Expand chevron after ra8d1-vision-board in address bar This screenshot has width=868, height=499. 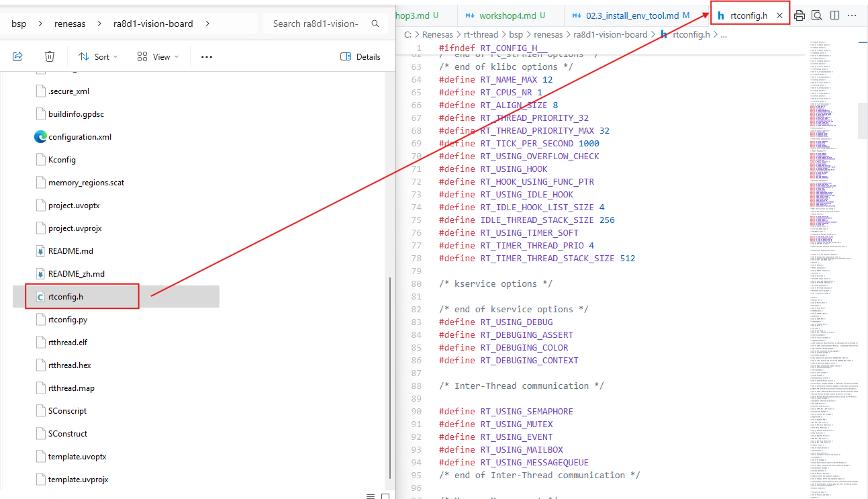coord(207,24)
